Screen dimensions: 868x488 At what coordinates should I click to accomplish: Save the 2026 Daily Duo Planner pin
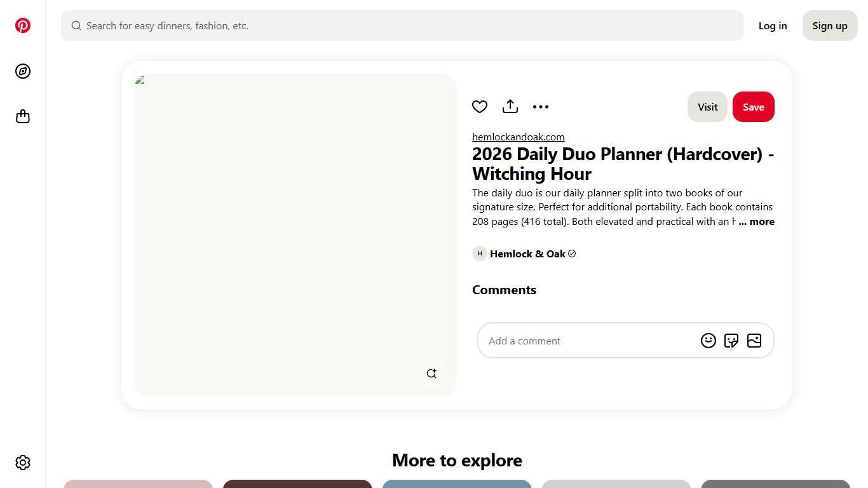[x=754, y=107]
